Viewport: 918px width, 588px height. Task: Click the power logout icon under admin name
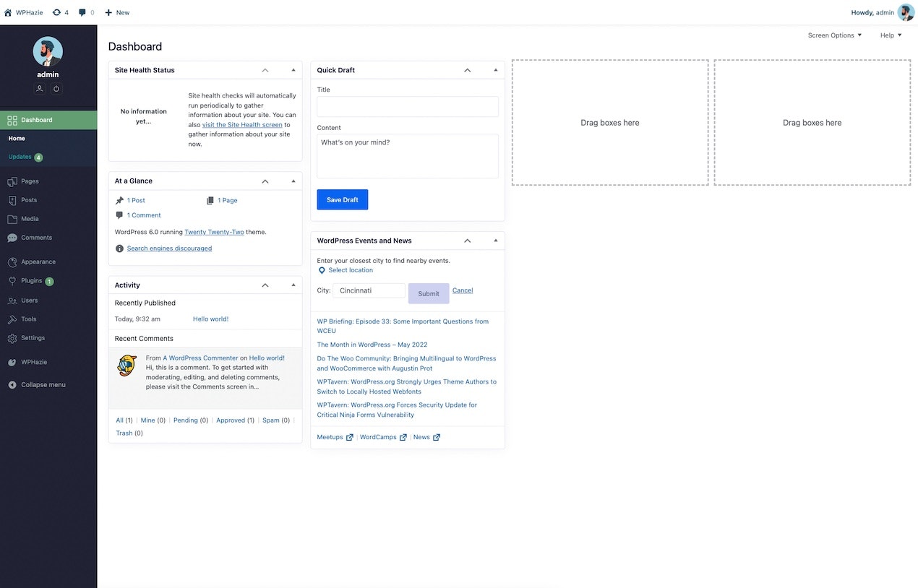pyautogui.click(x=56, y=88)
